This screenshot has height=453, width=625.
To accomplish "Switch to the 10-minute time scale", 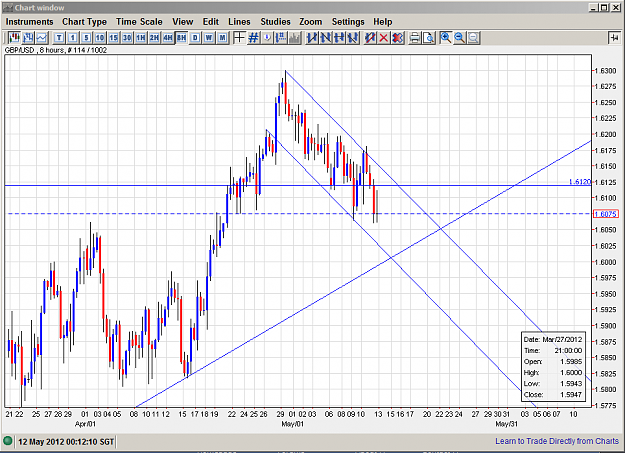I will [x=100, y=38].
